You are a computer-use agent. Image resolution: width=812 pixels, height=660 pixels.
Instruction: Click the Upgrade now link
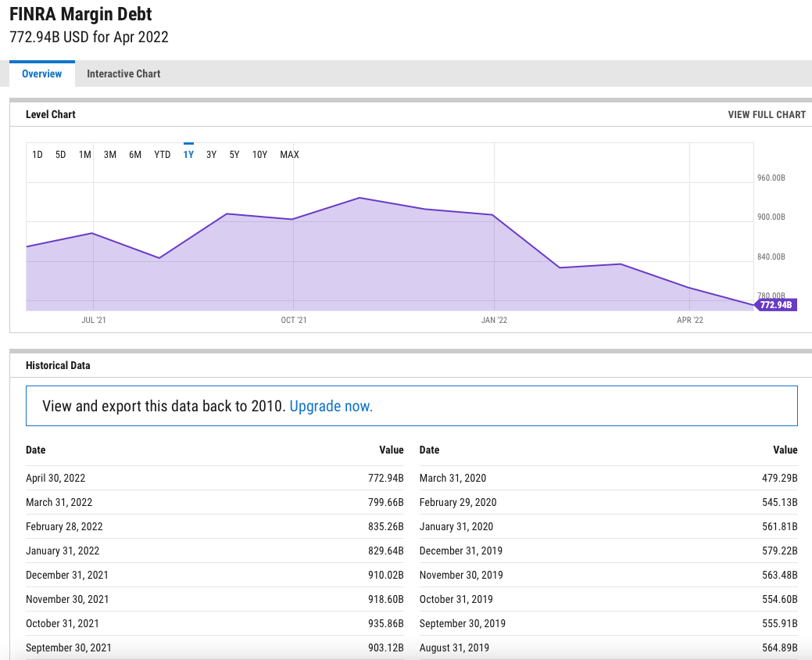coord(331,406)
